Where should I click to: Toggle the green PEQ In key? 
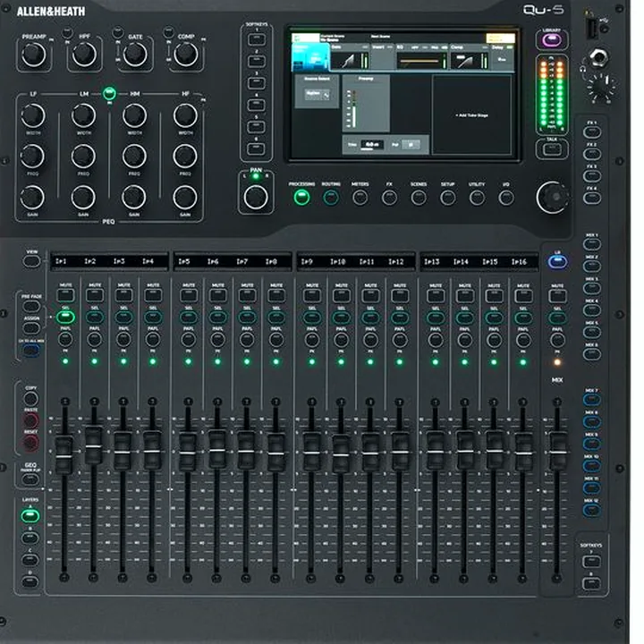[109, 94]
